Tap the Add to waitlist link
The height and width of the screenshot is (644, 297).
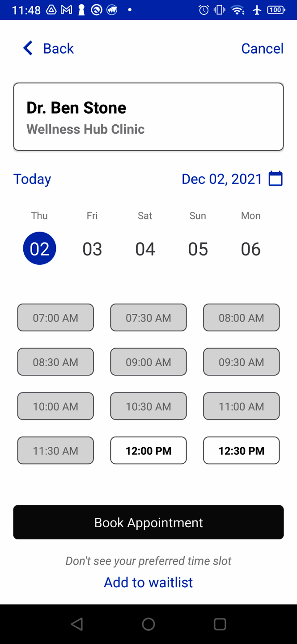point(148,582)
